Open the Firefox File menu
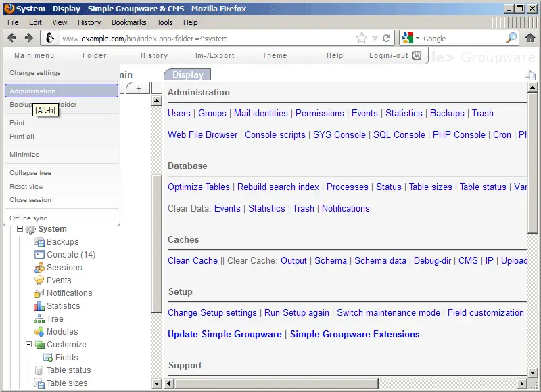 click(x=13, y=22)
